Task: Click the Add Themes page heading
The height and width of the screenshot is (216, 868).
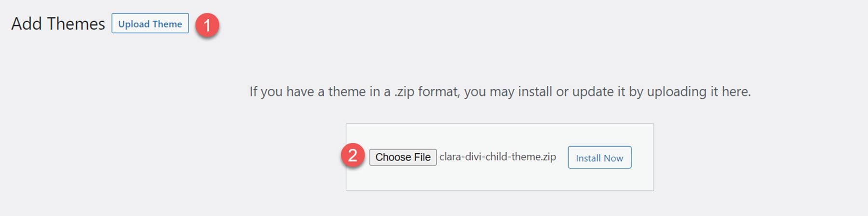Action: 58,24
